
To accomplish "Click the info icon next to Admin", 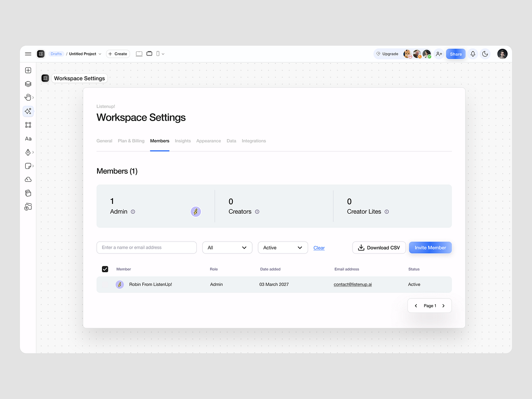I will pyautogui.click(x=133, y=212).
